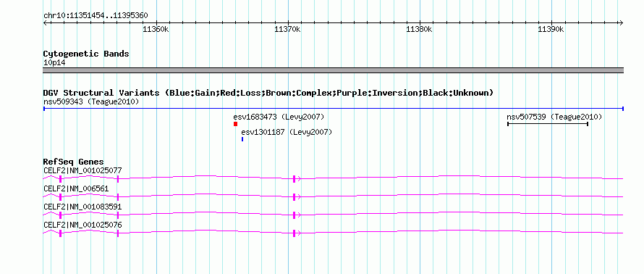This screenshot has width=644, height=274.
Task: Select the black nsv507539 variant bar
Action: tap(548, 124)
